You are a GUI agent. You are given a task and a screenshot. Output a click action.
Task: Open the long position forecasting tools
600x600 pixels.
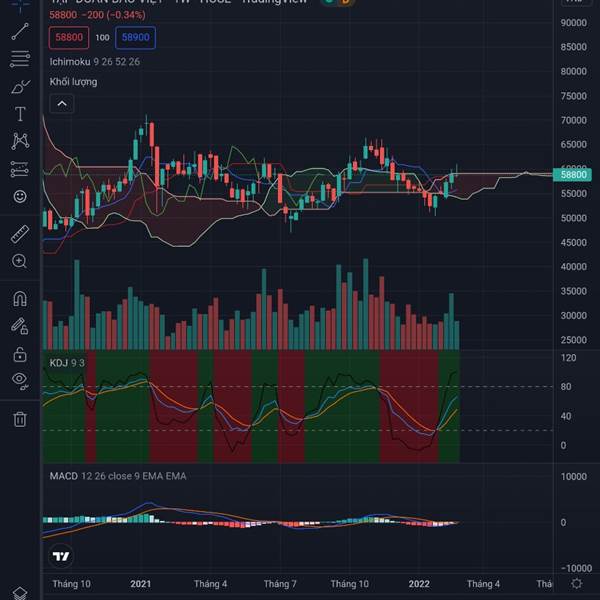pos(20,169)
